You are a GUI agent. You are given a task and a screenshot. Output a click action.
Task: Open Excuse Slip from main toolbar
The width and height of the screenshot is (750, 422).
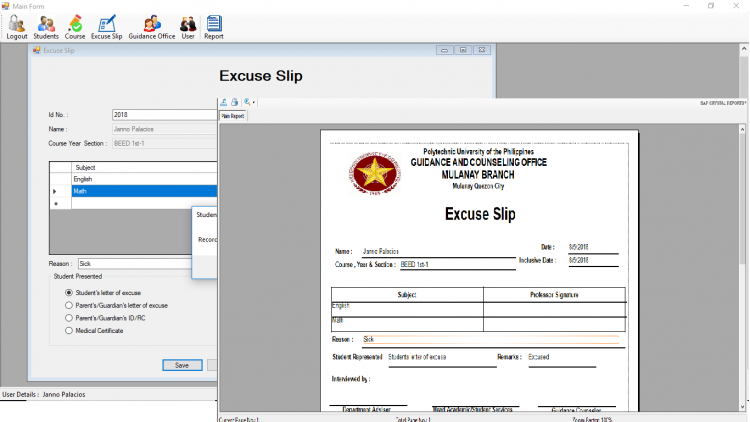click(107, 27)
